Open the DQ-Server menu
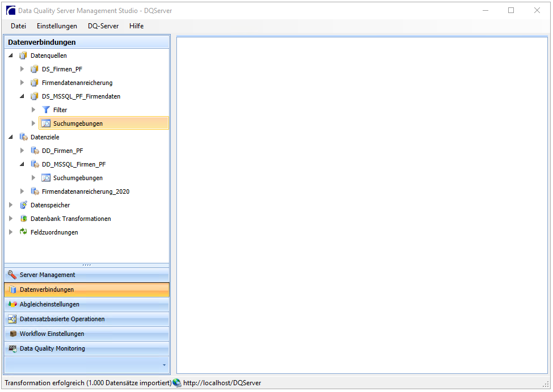The image size is (553, 392). [103, 26]
